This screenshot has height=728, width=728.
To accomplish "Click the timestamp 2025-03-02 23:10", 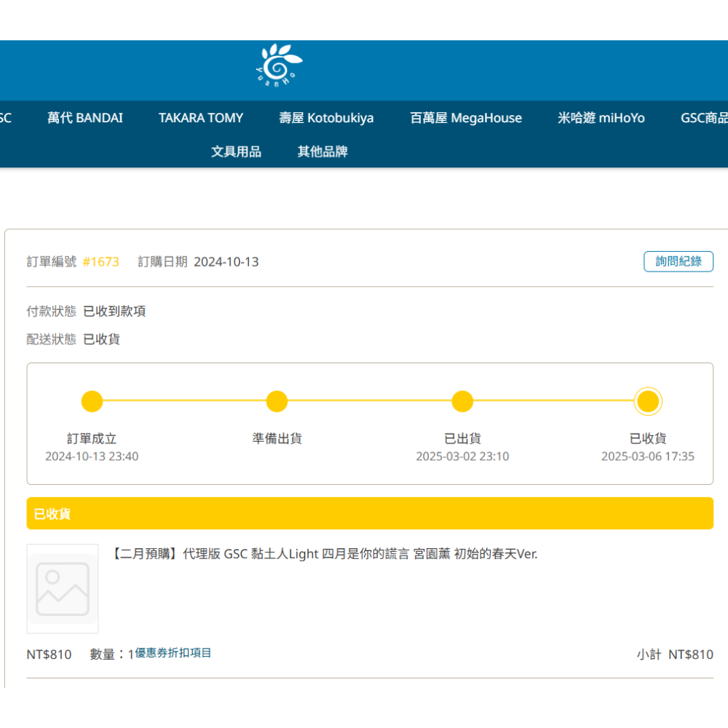I will click(x=462, y=456).
